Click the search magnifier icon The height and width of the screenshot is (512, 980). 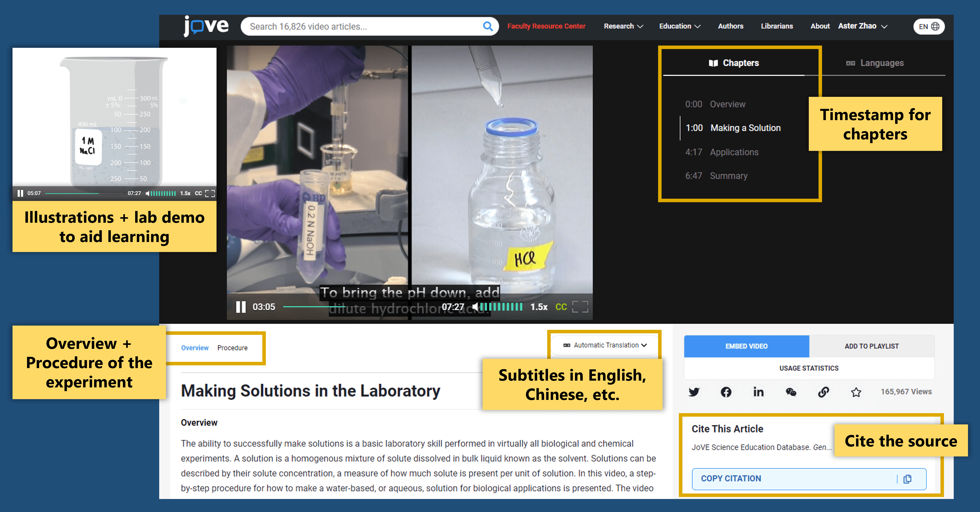tap(487, 26)
